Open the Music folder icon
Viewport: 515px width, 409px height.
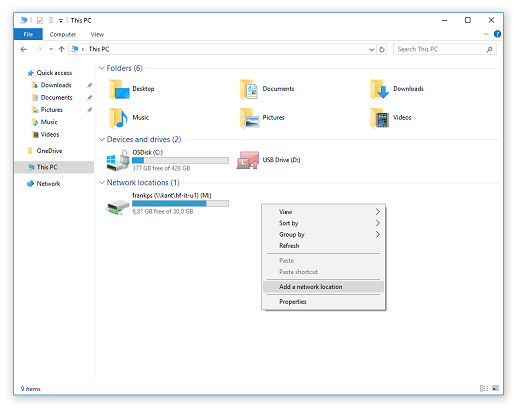pyautogui.click(x=118, y=118)
